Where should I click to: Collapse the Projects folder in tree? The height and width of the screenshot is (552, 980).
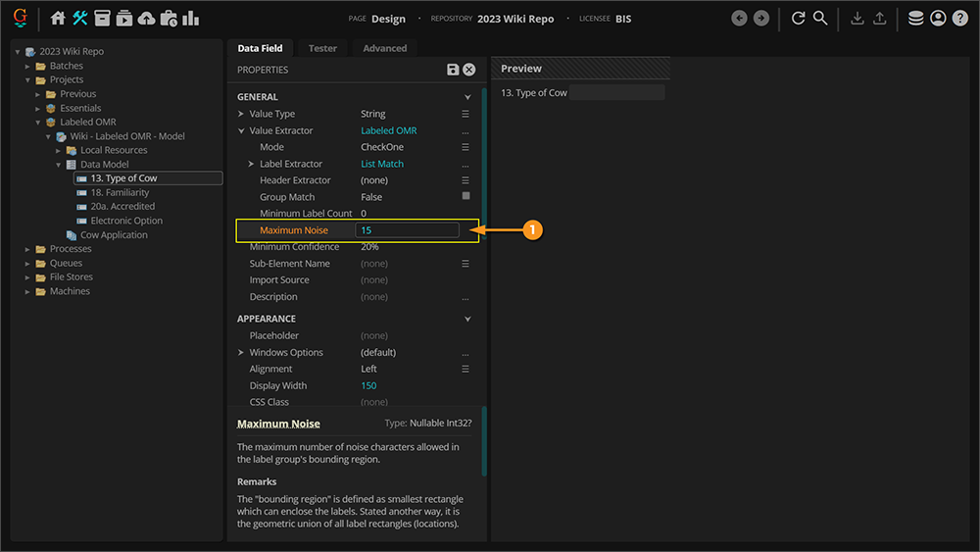(29, 79)
